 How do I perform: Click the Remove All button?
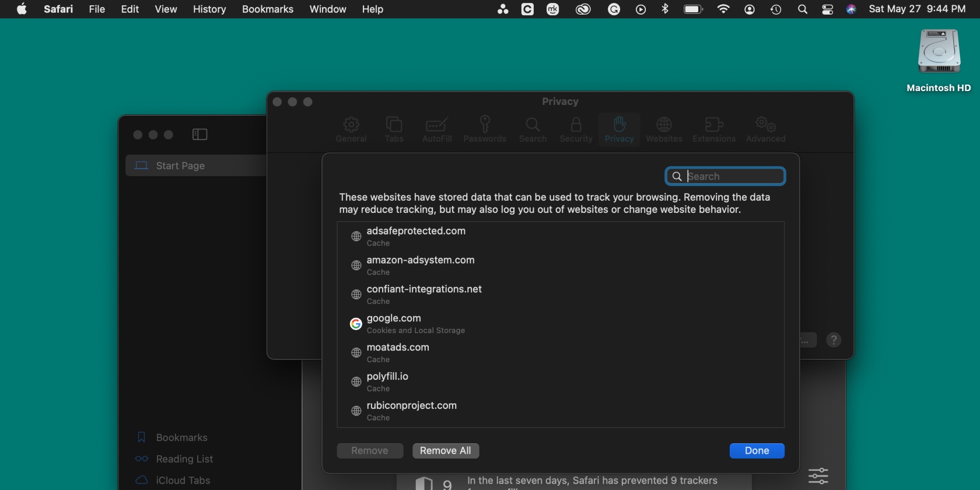point(446,451)
